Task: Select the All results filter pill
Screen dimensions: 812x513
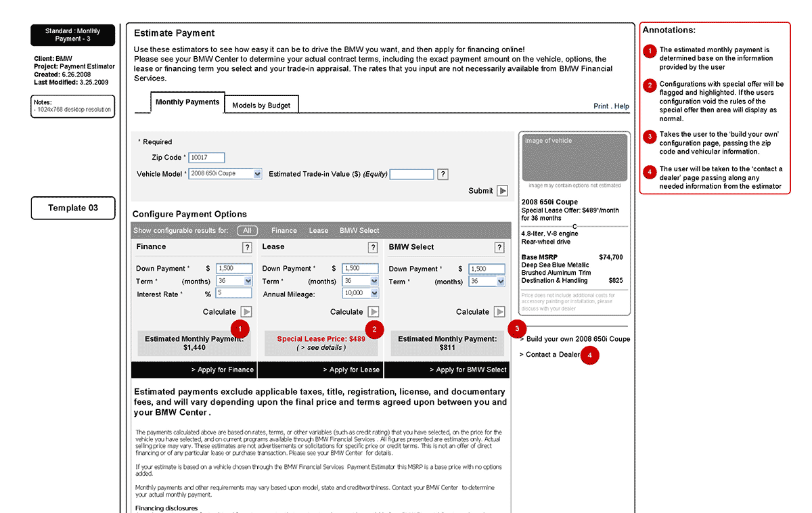Action: tap(248, 231)
